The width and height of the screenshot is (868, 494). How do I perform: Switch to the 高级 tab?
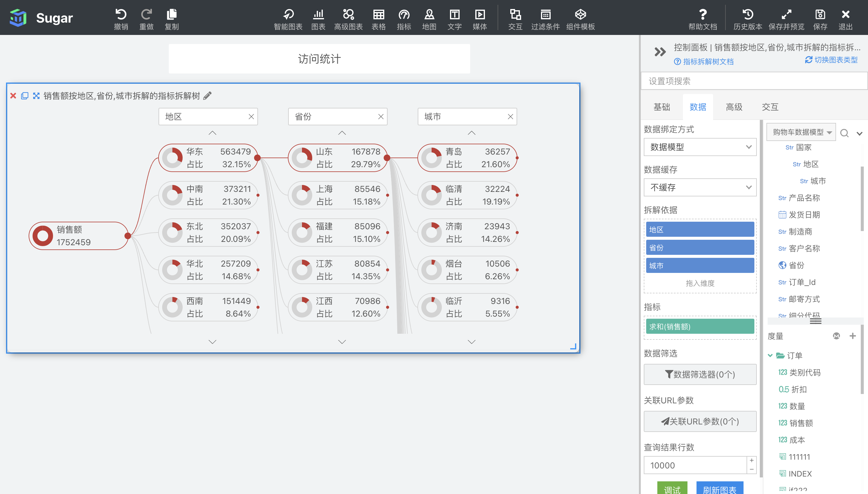click(x=734, y=107)
